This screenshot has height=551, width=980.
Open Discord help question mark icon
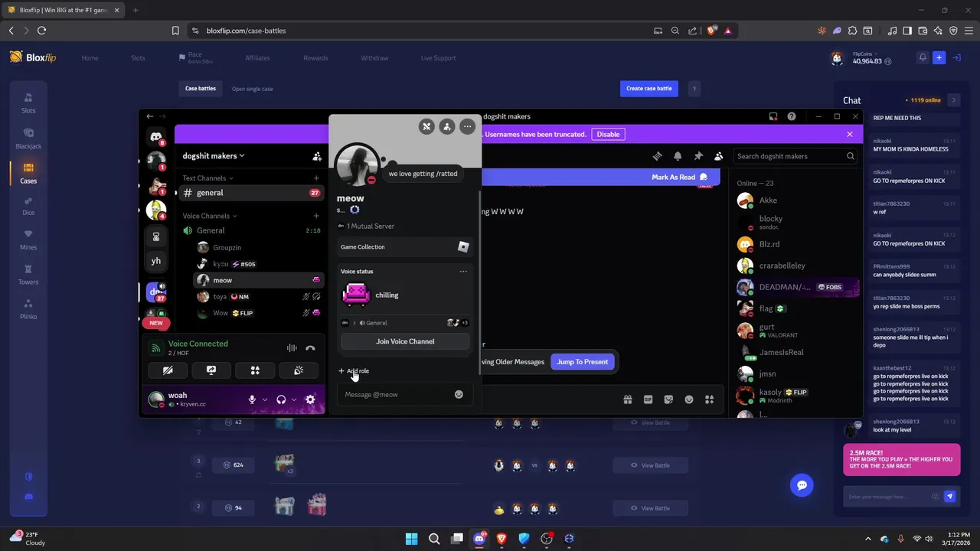point(792,116)
